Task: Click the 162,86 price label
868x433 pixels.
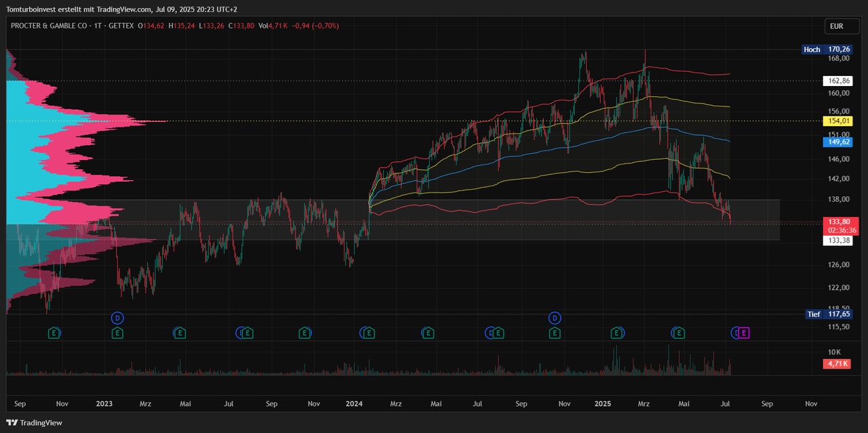Action: (837, 81)
